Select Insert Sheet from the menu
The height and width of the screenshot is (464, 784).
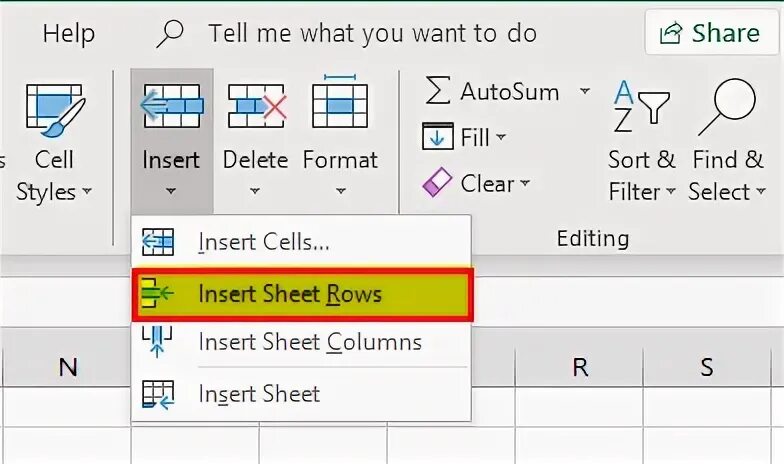[x=259, y=394]
